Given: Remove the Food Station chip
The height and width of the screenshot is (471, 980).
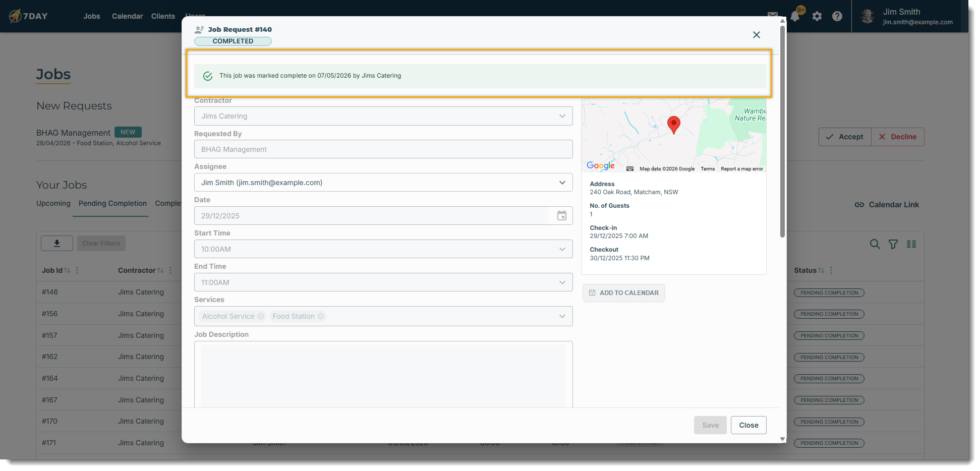Looking at the screenshot, I should coord(321,316).
